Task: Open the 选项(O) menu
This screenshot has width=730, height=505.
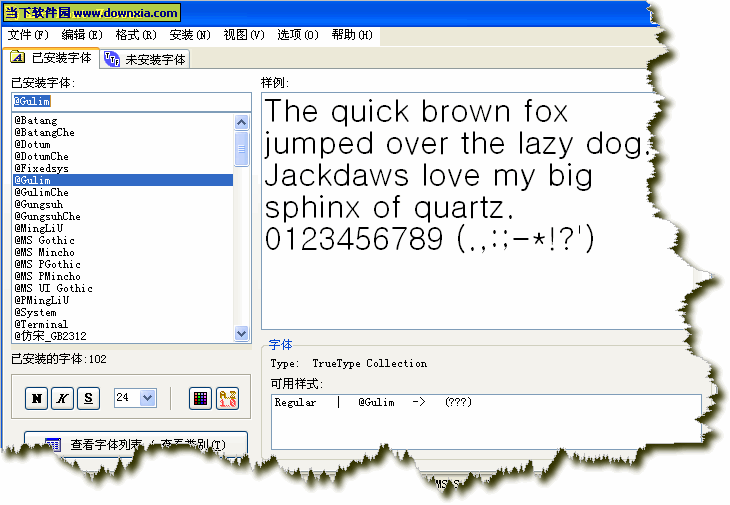Action: [298, 35]
